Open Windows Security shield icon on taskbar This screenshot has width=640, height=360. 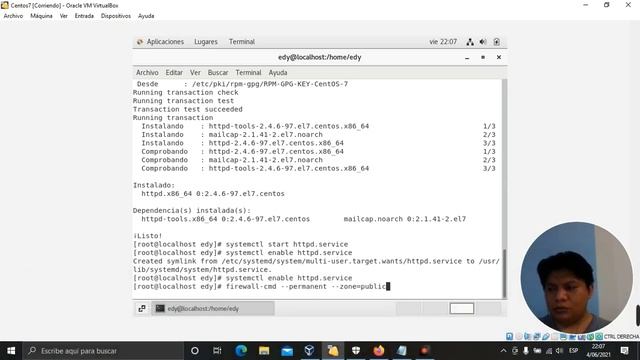[356, 351]
